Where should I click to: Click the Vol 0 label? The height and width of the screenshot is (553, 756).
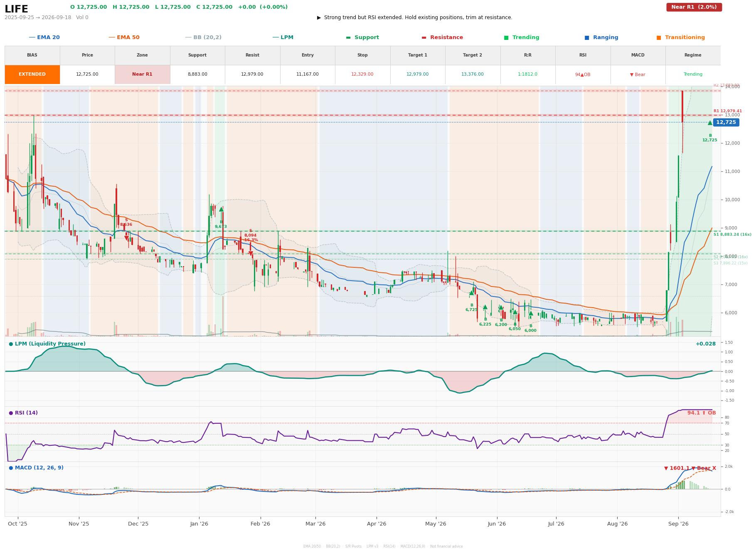[x=82, y=17]
